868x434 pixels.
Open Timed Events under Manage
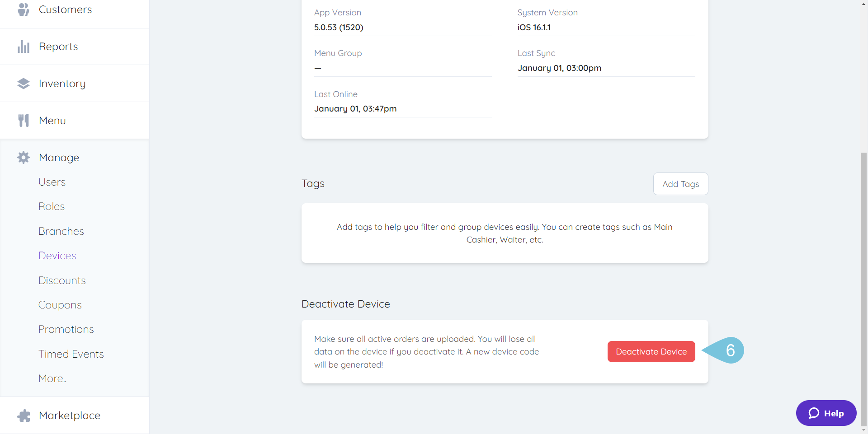[x=71, y=354]
